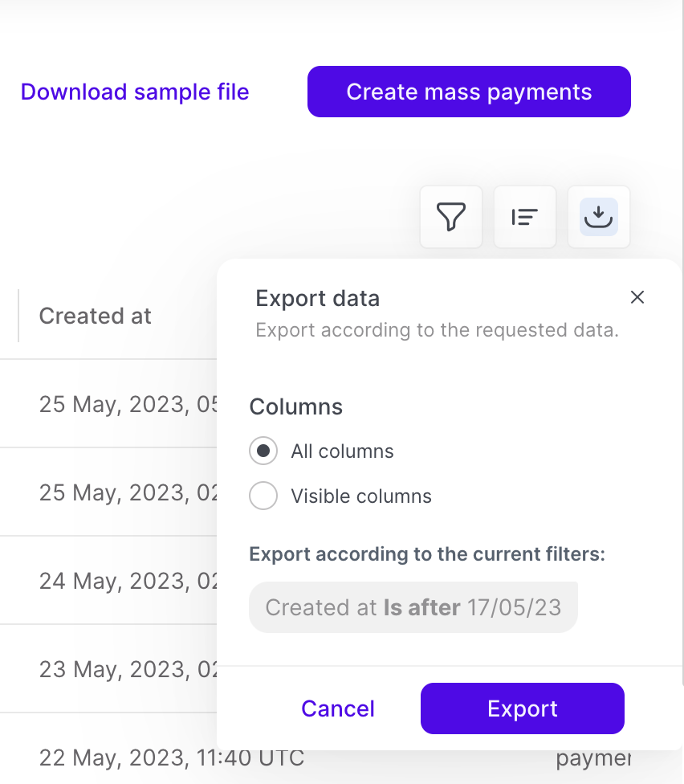Click the sort lines icon
This screenshot has height=784, width=684.
coord(525,217)
